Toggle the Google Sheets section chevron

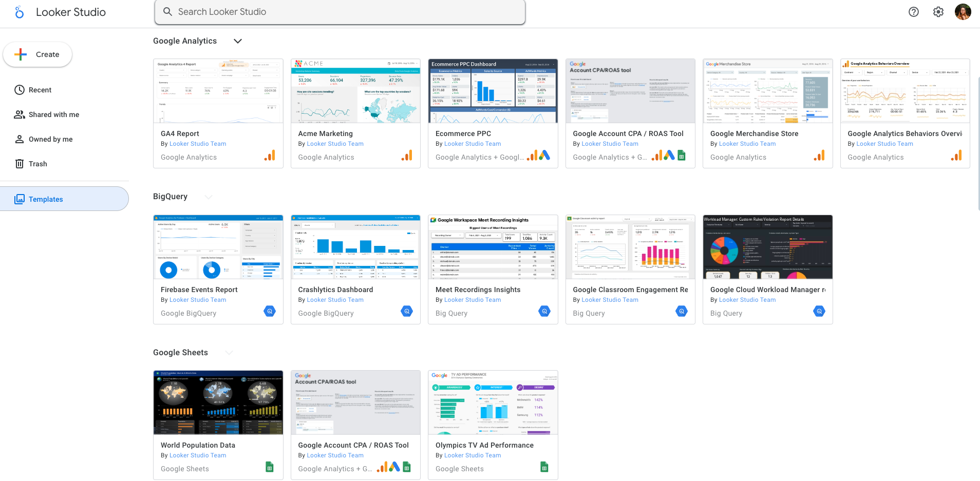click(x=229, y=353)
